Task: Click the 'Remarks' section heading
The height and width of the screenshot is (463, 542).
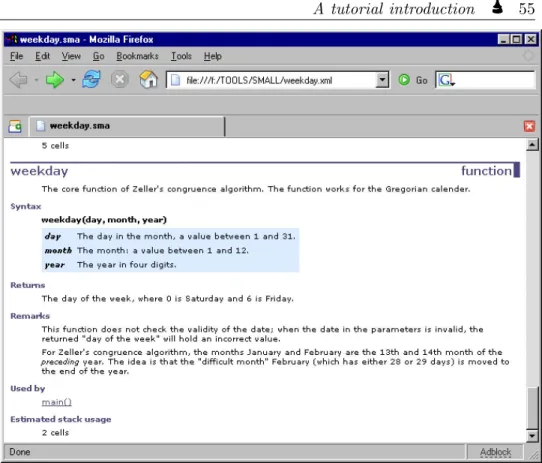Action: coord(30,316)
